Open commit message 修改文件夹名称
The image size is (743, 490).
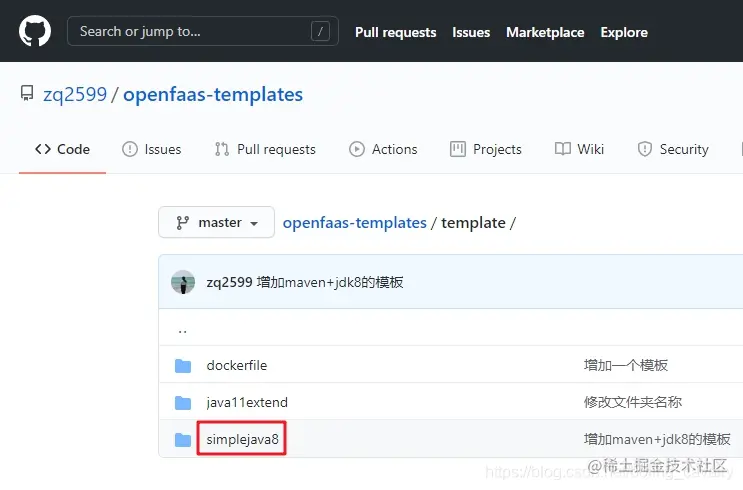[x=633, y=402]
